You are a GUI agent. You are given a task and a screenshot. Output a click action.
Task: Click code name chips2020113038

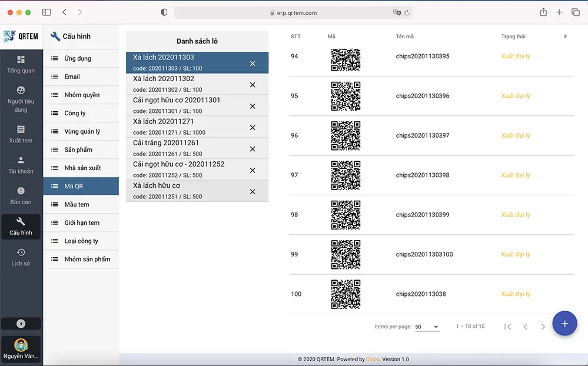[x=421, y=294]
